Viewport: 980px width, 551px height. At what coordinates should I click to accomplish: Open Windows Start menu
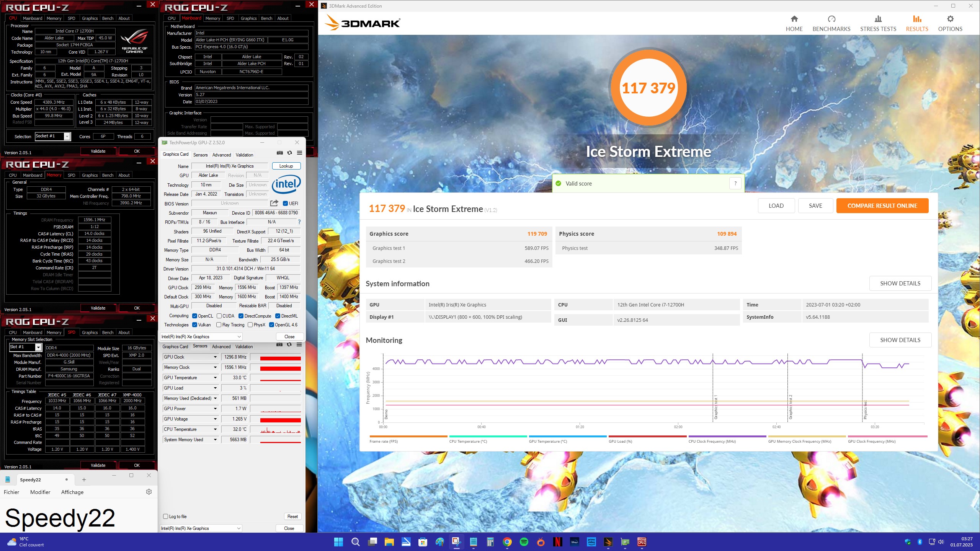[338, 542]
